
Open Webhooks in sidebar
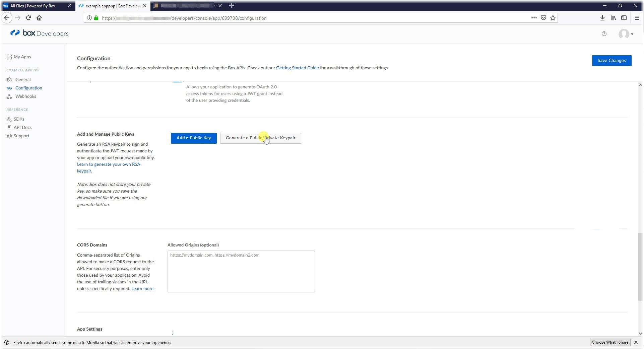coord(21,96)
